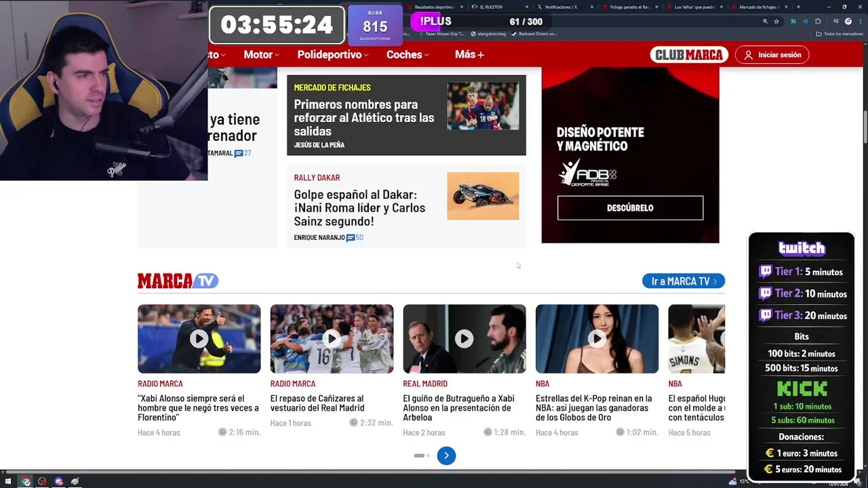Close the Resultados deportivos tab
The image size is (868, 488).
point(462,7)
